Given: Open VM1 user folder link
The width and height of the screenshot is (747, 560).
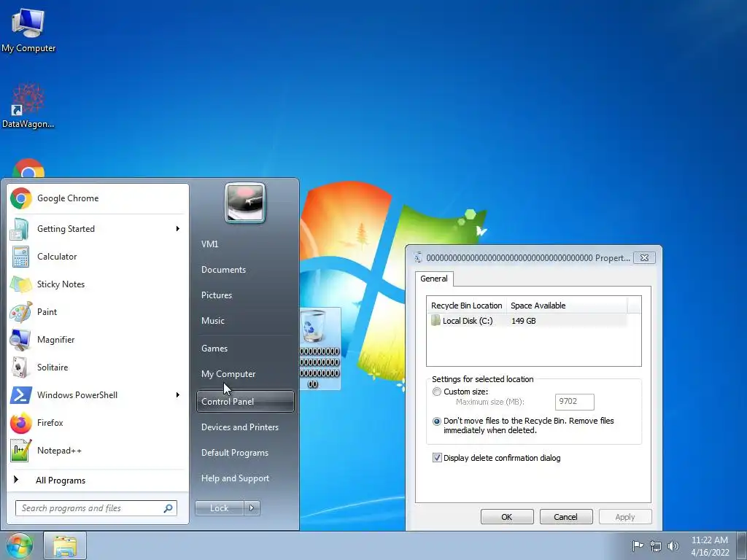Looking at the screenshot, I should click(x=209, y=244).
